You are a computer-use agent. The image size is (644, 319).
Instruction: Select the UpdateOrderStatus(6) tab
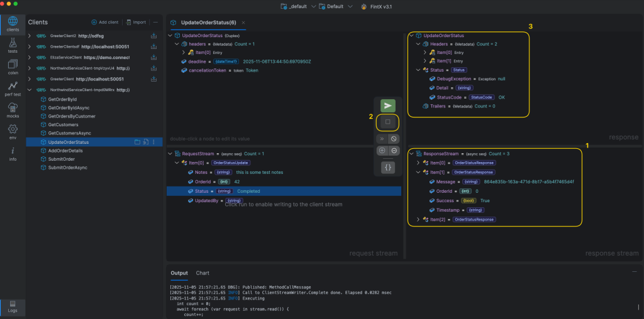208,23
